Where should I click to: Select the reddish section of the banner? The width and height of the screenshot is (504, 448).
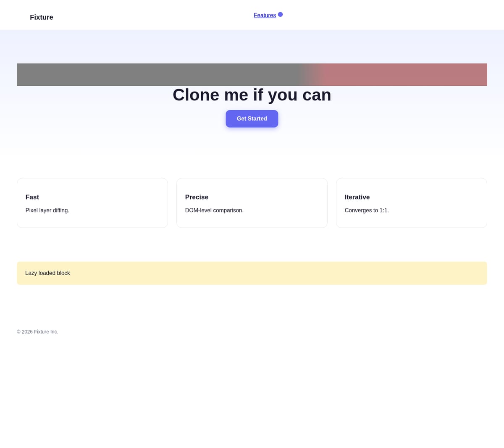[405, 74]
